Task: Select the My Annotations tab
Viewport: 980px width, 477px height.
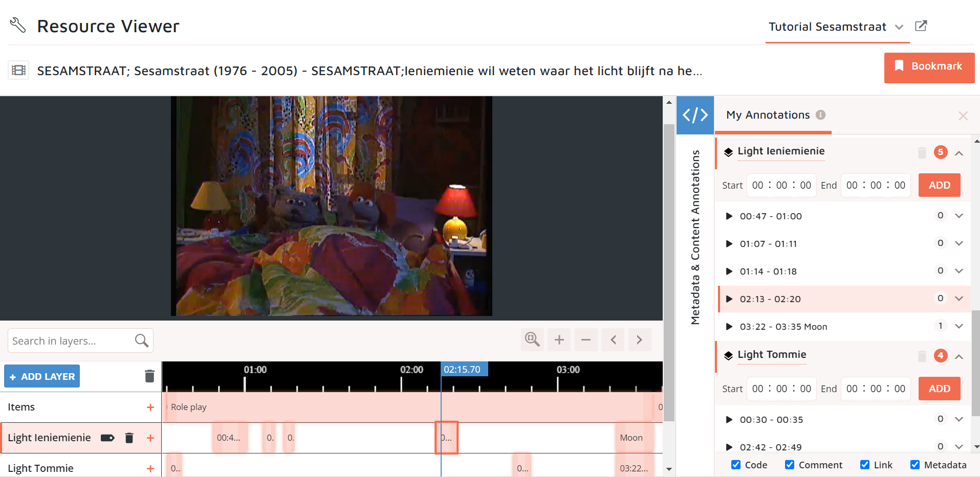Action: (x=768, y=115)
